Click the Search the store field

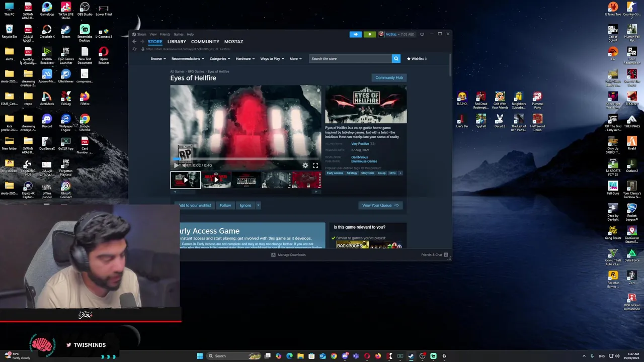click(350, 59)
